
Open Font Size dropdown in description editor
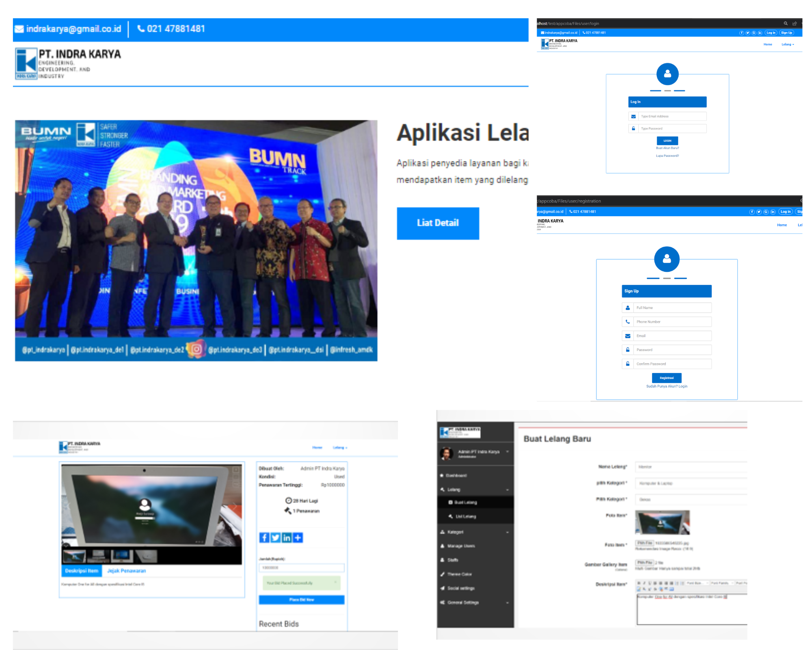point(698,583)
